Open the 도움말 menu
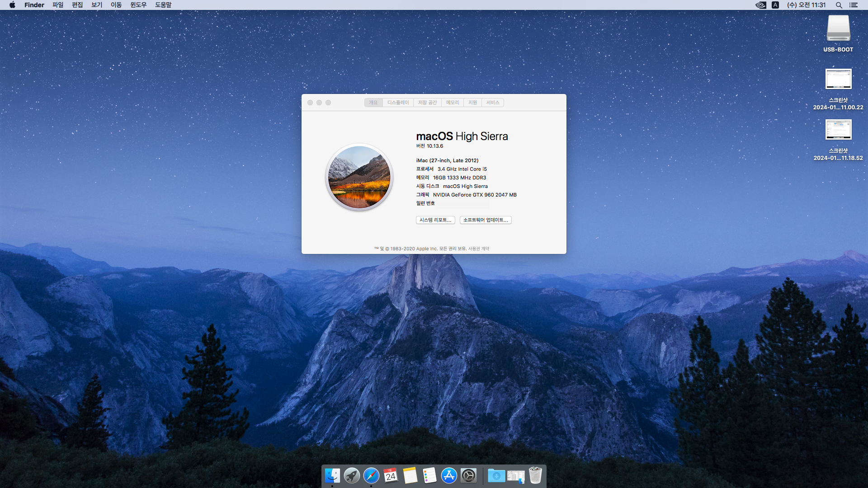Screen dimensions: 868x488 [163, 5]
